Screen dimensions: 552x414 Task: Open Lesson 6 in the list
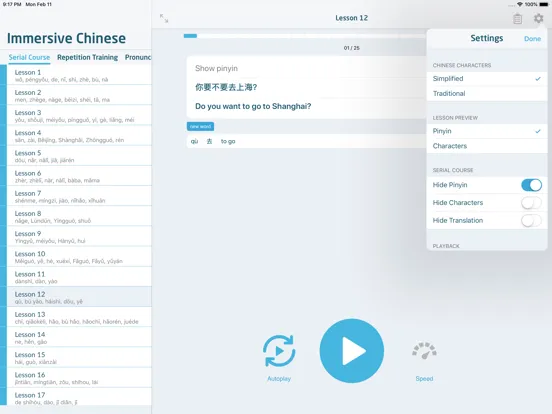point(79,176)
